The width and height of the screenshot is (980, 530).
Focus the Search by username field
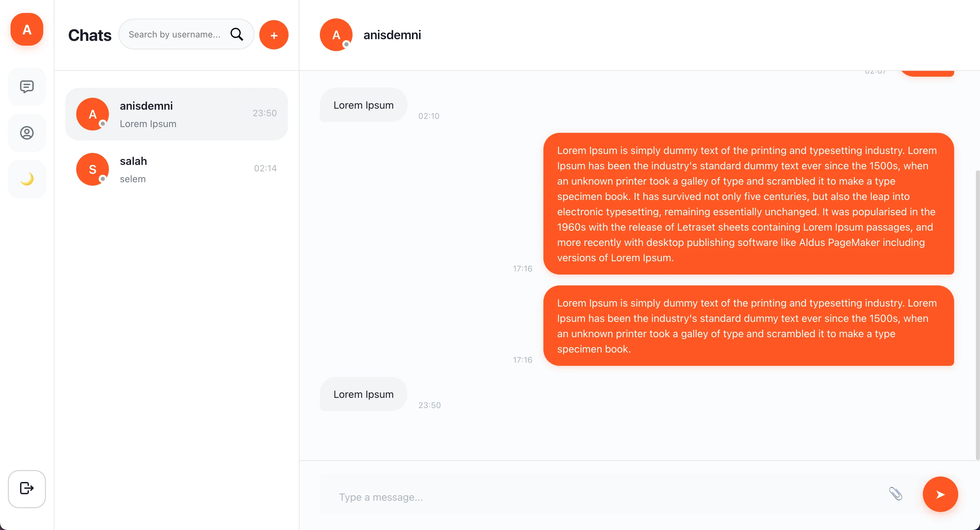point(175,34)
